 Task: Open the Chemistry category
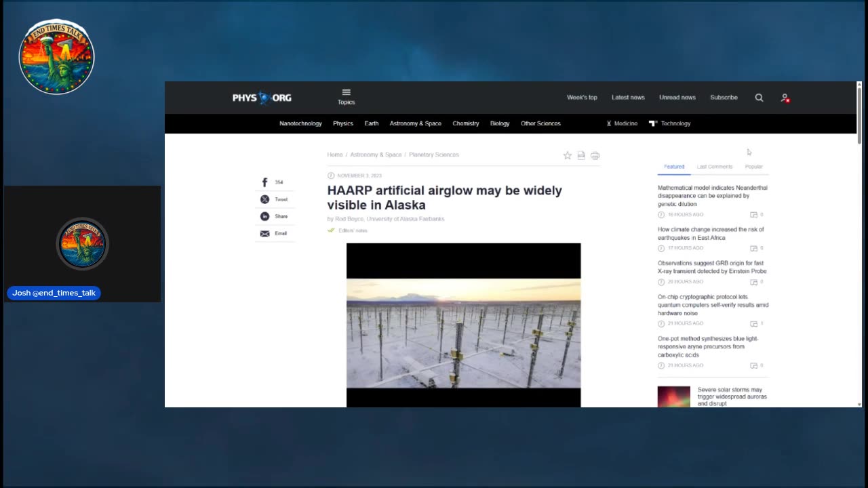coord(466,123)
